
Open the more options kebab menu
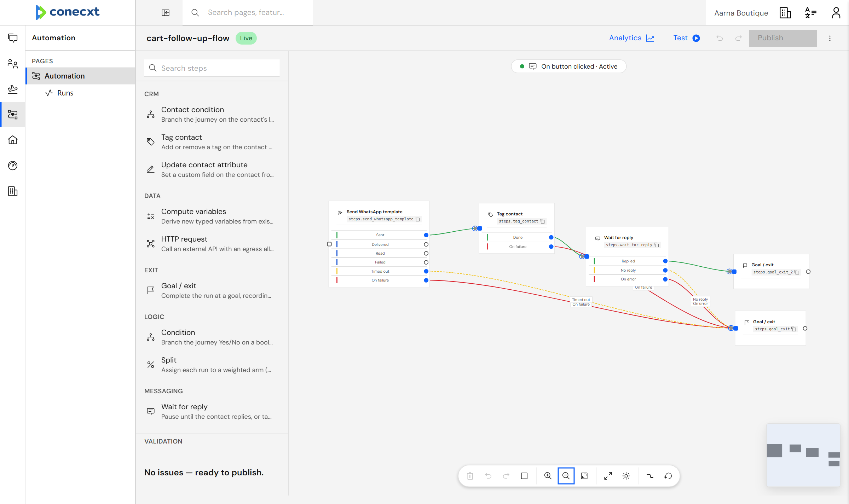pos(830,38)
